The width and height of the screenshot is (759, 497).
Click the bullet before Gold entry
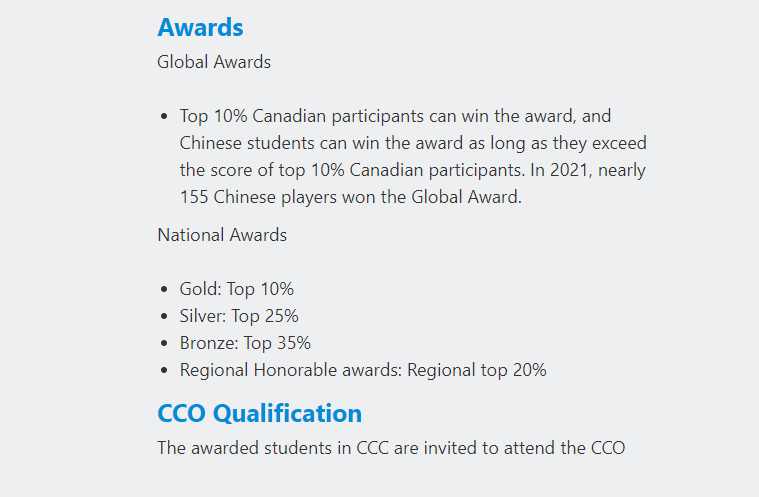click(164, 289)
